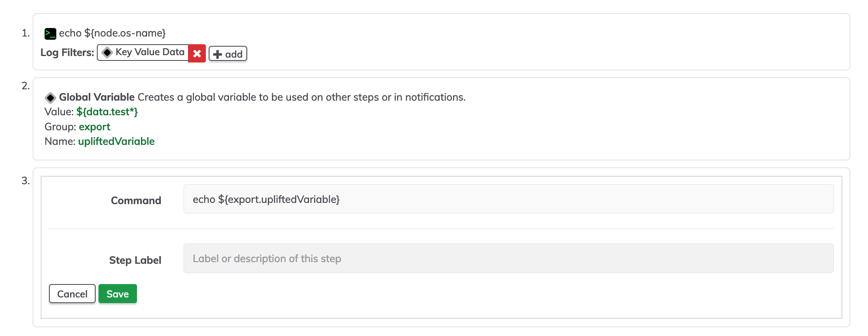
Task: Click the Log Filters label
Action: (x=67, y=53)
